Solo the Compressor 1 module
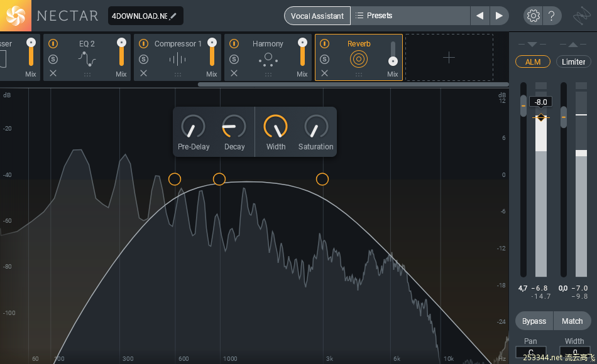The height and width of the screenshot is (364, 597). (x=143, y=59)
